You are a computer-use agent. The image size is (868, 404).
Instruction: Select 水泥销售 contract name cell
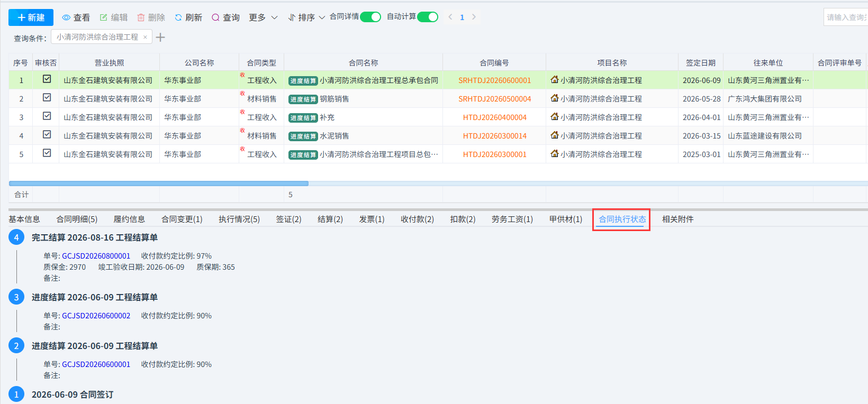coord(363,136)
